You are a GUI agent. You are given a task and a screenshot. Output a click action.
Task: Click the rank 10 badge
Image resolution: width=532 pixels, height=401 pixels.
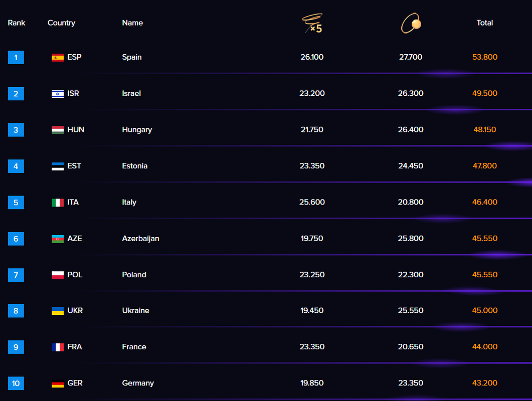[16, 383]
